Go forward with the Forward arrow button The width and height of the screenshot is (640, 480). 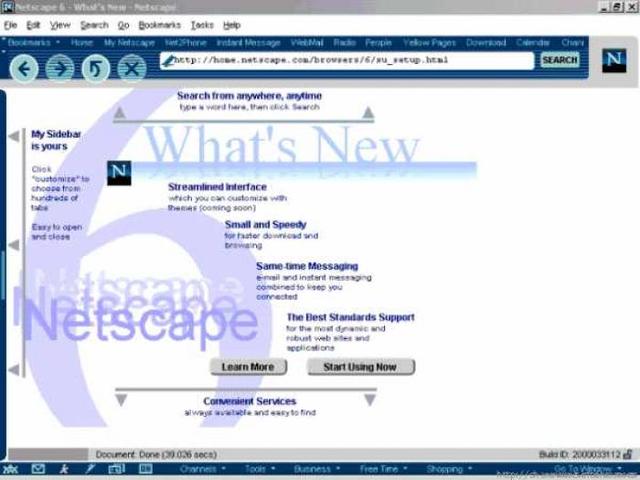[60, 69]
